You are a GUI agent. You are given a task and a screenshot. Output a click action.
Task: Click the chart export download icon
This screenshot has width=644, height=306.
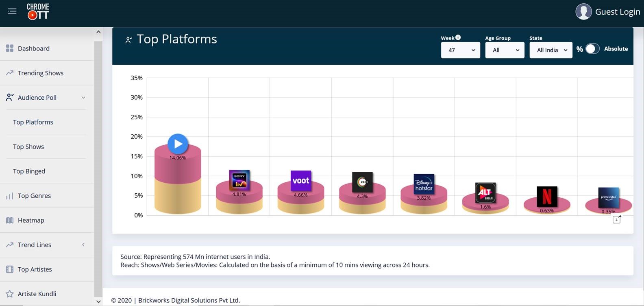click(617, 219)
